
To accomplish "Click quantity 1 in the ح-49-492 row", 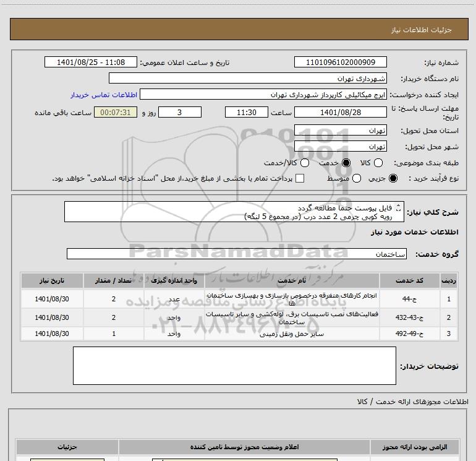I will coord(114,334).
